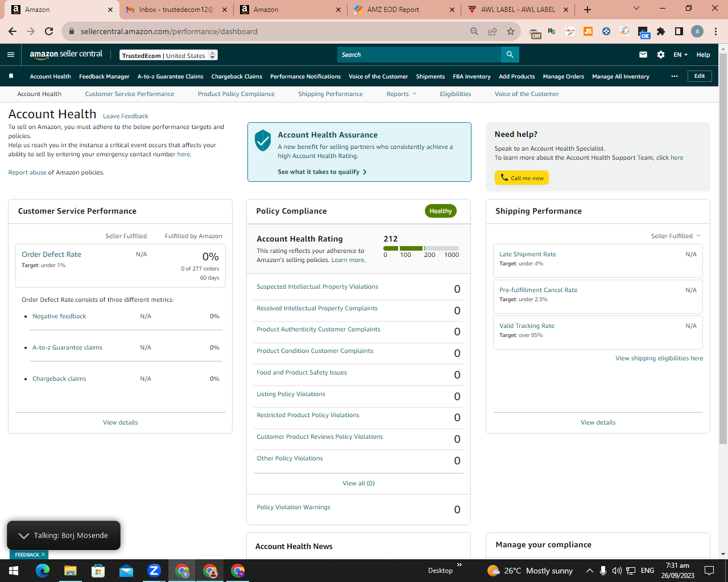
Task: Open Listing Policy Violations link
Action: pos(291,394)
